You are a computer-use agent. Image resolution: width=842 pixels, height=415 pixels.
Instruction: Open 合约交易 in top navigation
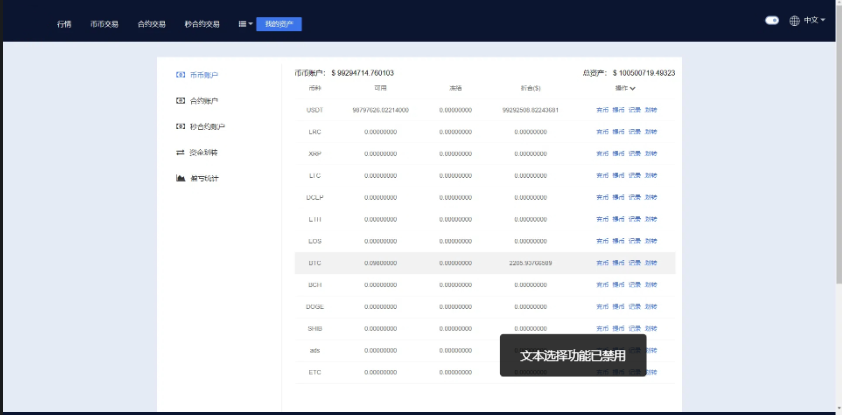click(151, 24)
